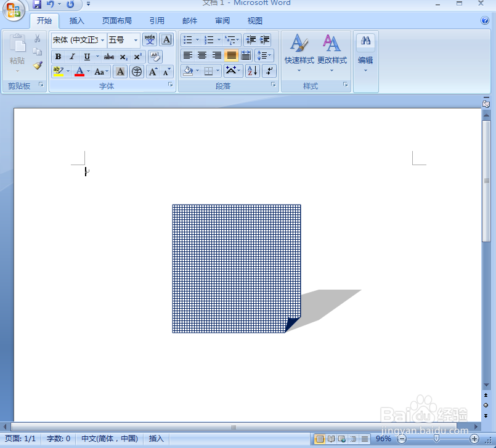The height and width of the screenshot is (448, 496).
Task: Cut selection with scissors icon
Action: click(x=38, y=39)
